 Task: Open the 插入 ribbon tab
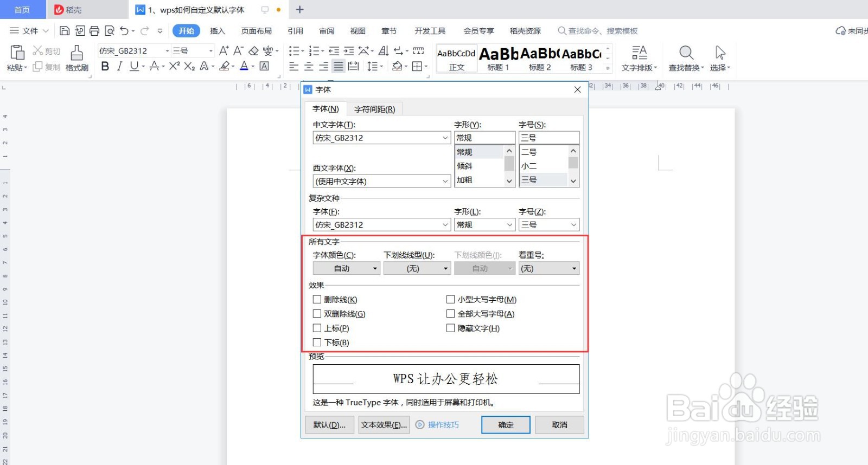(218, 31)
